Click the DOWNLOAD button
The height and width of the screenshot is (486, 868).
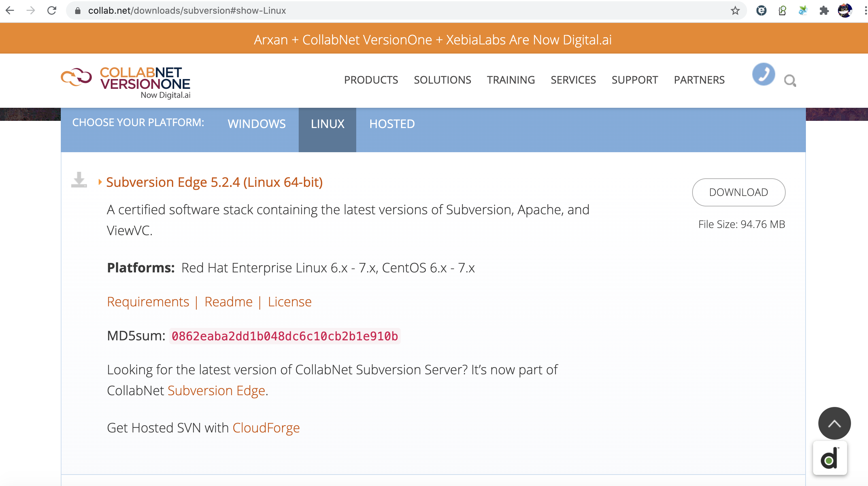tap(739, 192)
